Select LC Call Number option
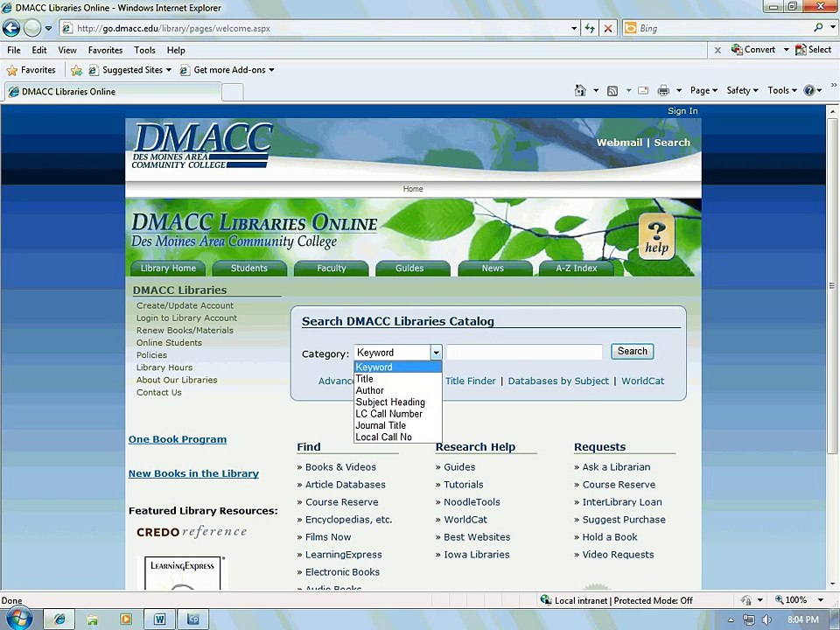 click(397, 414)
